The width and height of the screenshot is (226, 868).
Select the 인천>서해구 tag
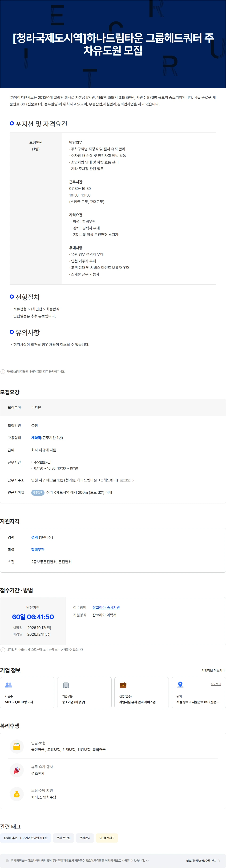tap(107, 838)
